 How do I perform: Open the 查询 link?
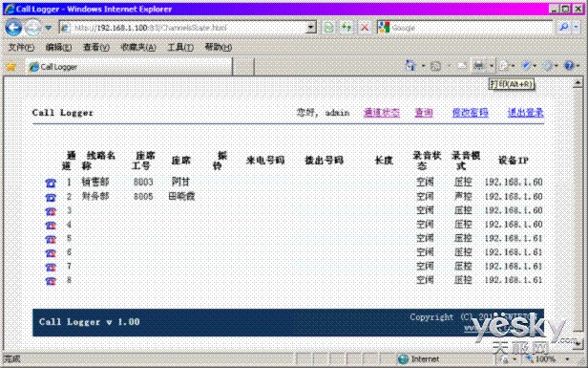tap(424, 113)
